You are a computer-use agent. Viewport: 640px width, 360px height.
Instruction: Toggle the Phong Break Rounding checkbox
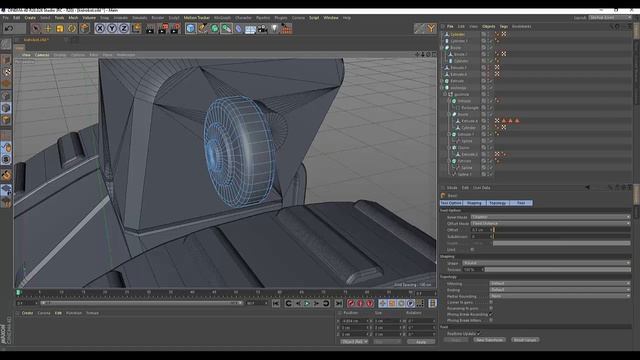click(491, 315)
